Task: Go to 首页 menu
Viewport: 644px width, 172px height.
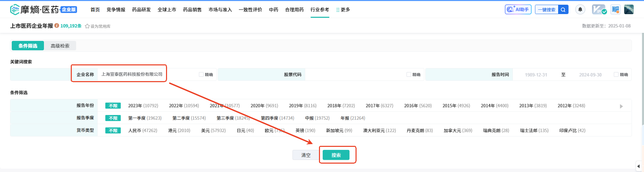Action: 95,10
